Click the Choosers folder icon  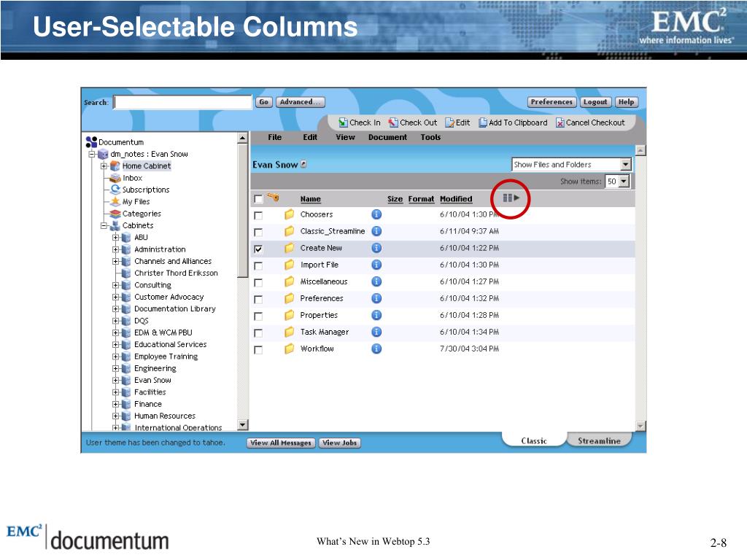pos(289,214)
